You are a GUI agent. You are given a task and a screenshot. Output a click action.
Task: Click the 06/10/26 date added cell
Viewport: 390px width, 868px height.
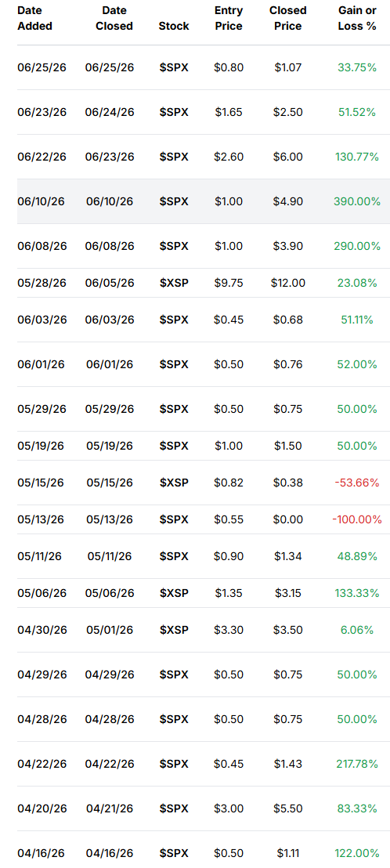(x=41, y=201)
